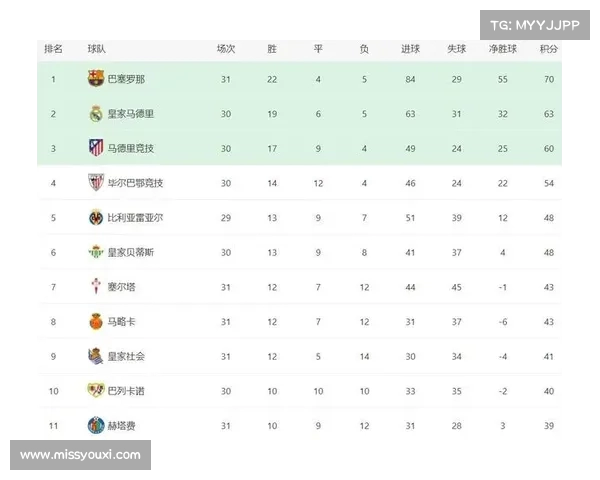Viewport: 600px width, 480px height.
Task: Click the Real Madrid club crest
Action: click(96, 114)
